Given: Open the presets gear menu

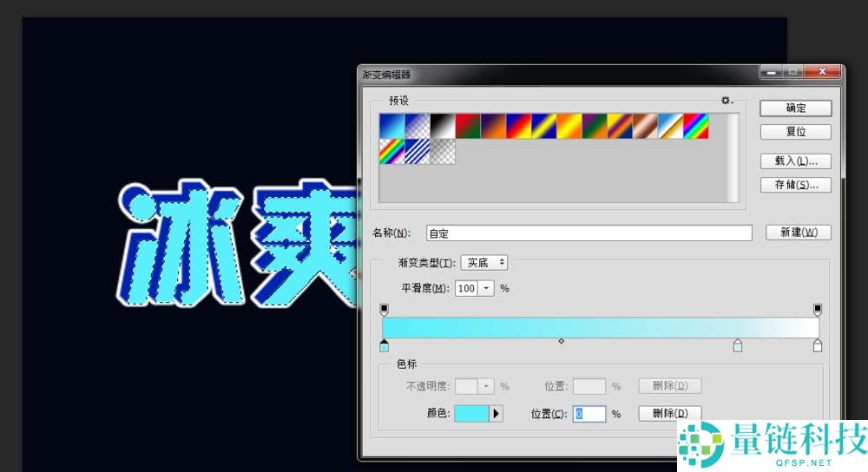Looking at the screenshot, I should [x=727, y=101].
